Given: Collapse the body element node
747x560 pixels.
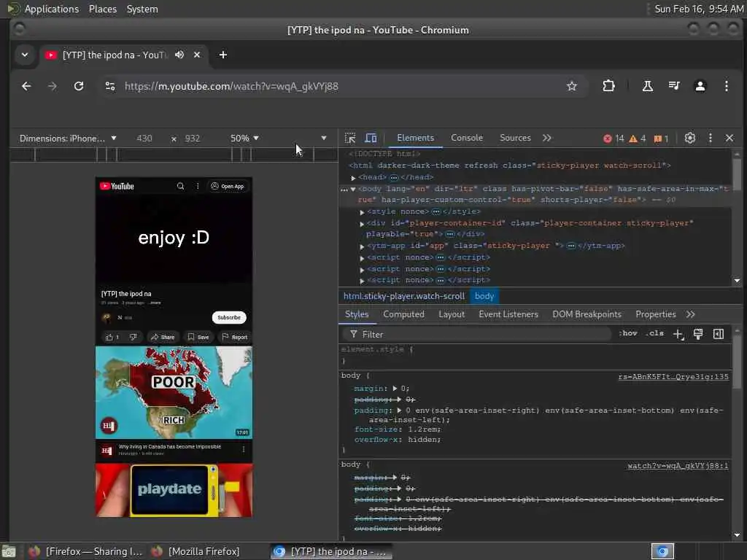Looking at the screenshot, I should [353, 189].
